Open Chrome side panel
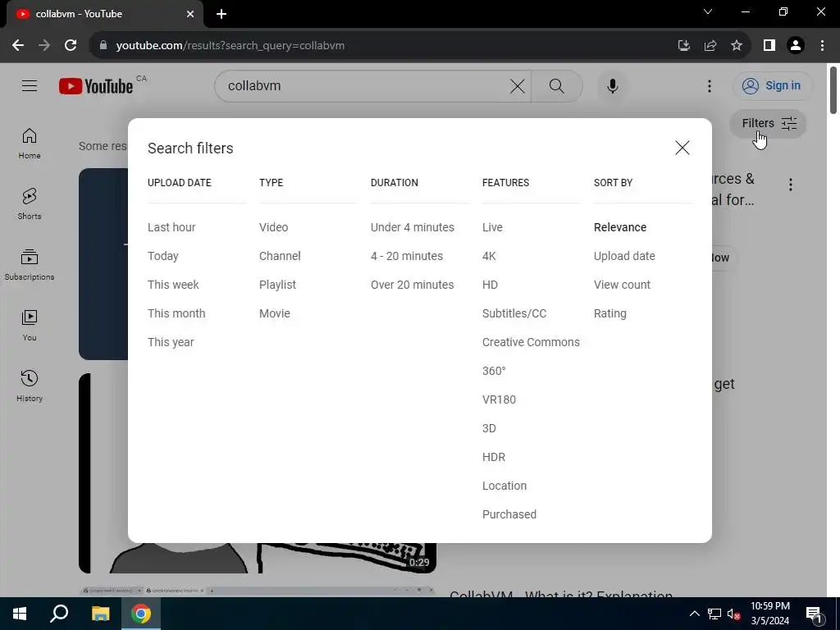 [x=769, y=46]
